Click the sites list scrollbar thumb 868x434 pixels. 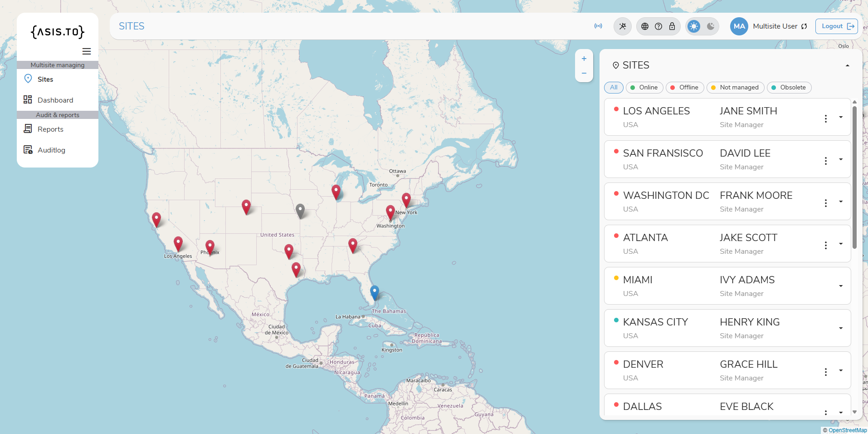(x=854, y=177)
